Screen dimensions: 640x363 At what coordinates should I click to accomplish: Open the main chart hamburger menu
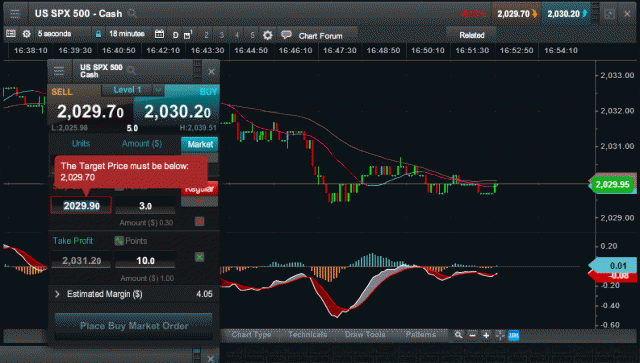pos(15,13)
